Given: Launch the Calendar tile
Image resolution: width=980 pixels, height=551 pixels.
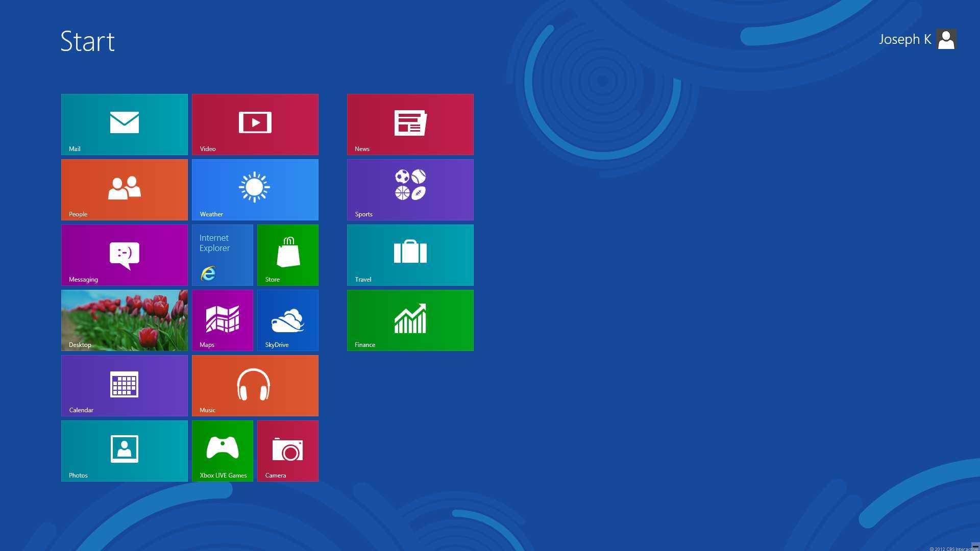Looking at the screenshot, I should 125,386.
